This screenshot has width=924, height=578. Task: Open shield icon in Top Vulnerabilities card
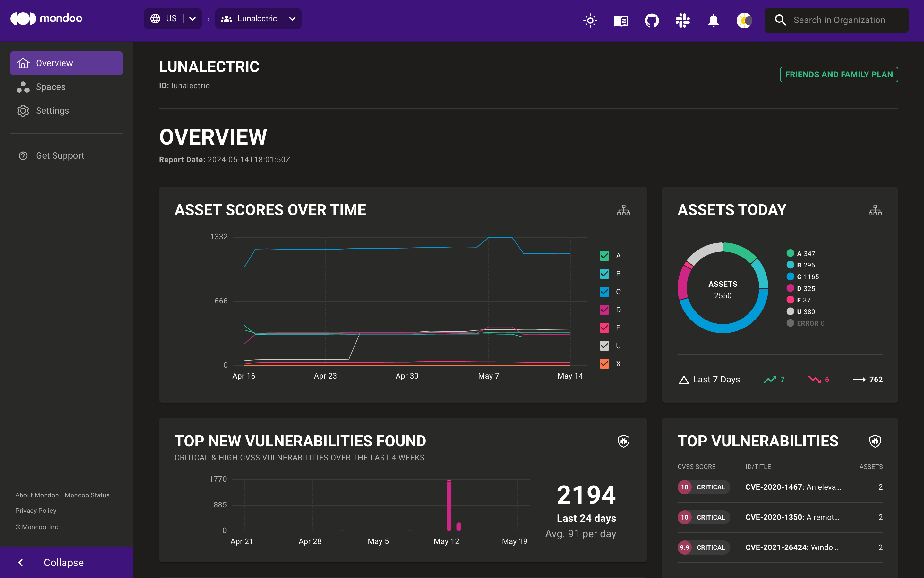875,441
